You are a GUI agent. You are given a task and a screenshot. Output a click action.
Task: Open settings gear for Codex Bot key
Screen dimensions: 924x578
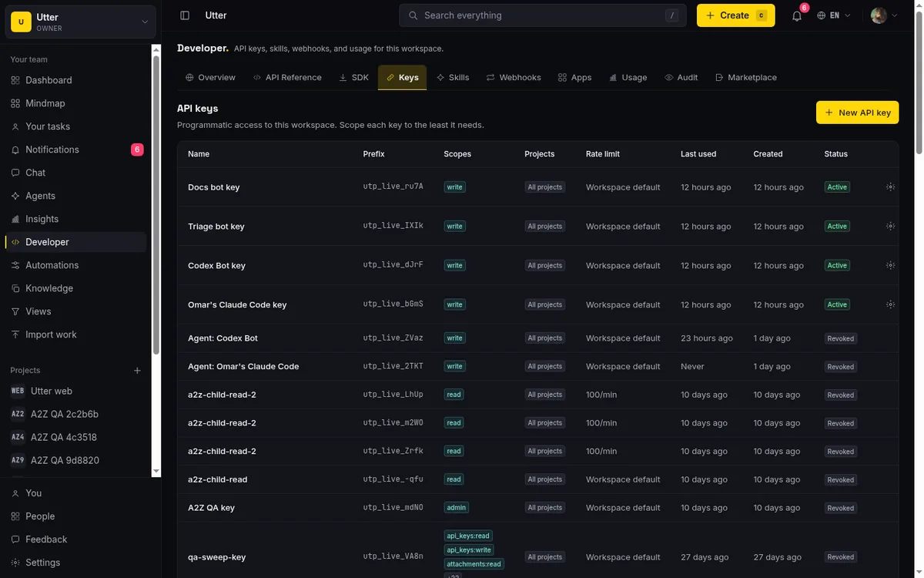coord(890,266)
